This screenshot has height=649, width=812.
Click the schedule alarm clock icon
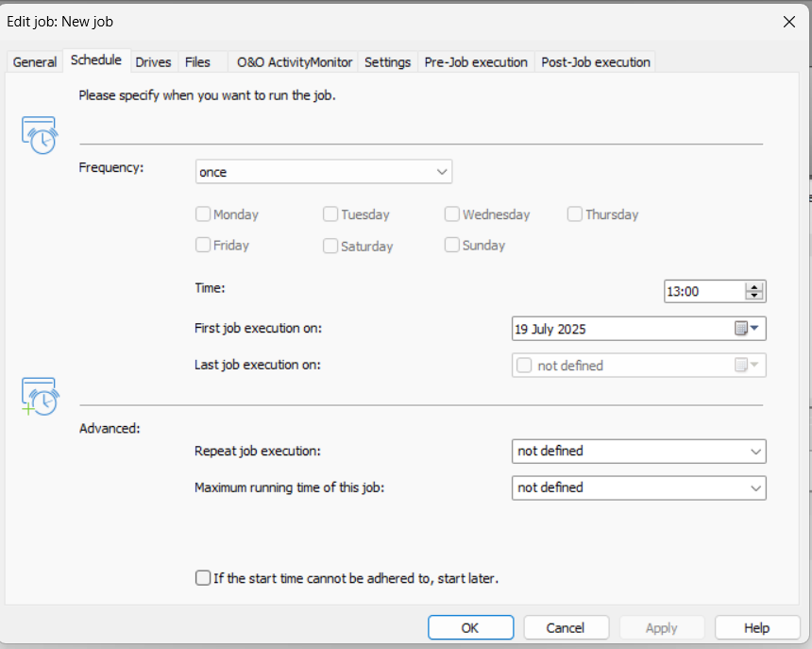tap(39, 135)
